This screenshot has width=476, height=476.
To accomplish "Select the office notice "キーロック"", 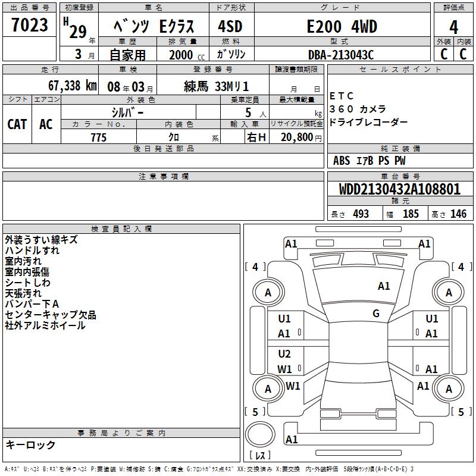I will [30, 444].
